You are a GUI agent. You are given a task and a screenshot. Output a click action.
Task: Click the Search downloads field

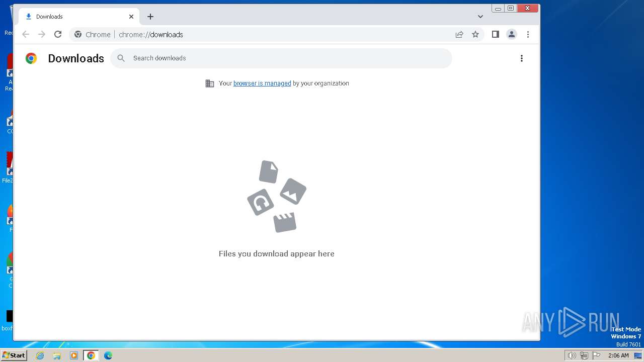pyautogui.click(x=281, y=58)
